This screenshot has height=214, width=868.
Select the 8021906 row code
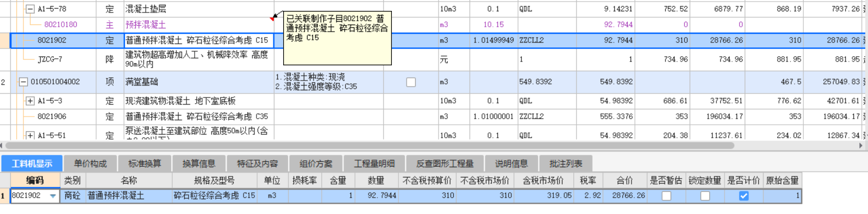pos(52,117)
